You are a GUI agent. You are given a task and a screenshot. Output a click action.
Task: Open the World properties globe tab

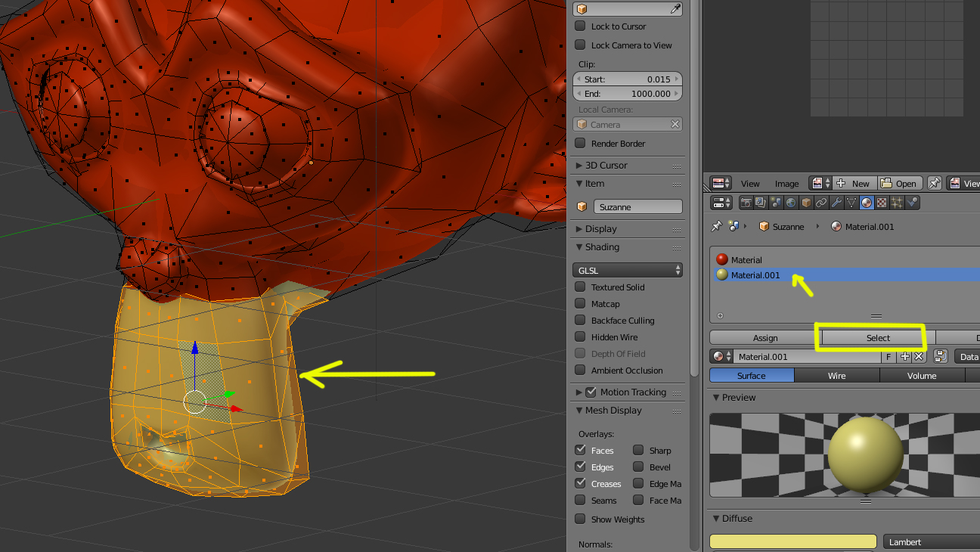pyautogui.click(x=791, y=203)
